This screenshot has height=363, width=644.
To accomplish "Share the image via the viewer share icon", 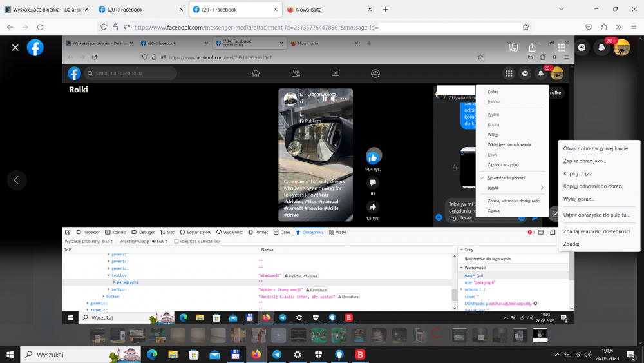I will click(532, 48).
